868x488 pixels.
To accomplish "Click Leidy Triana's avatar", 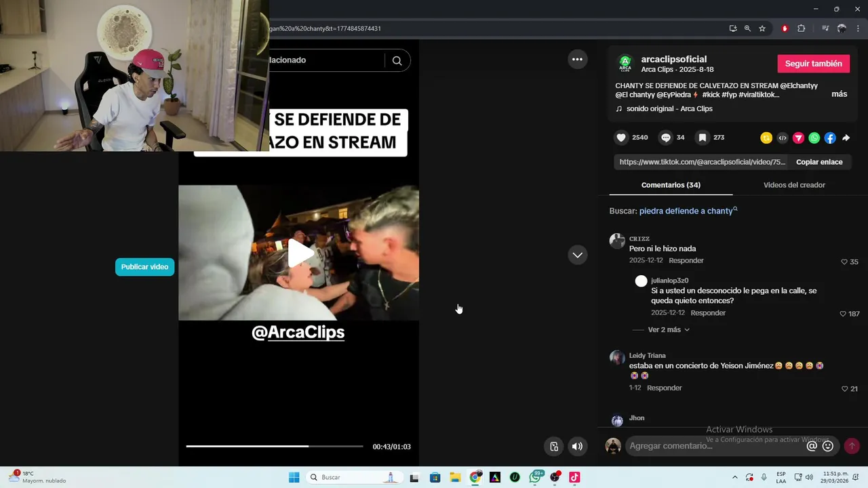I will point(617,358).
